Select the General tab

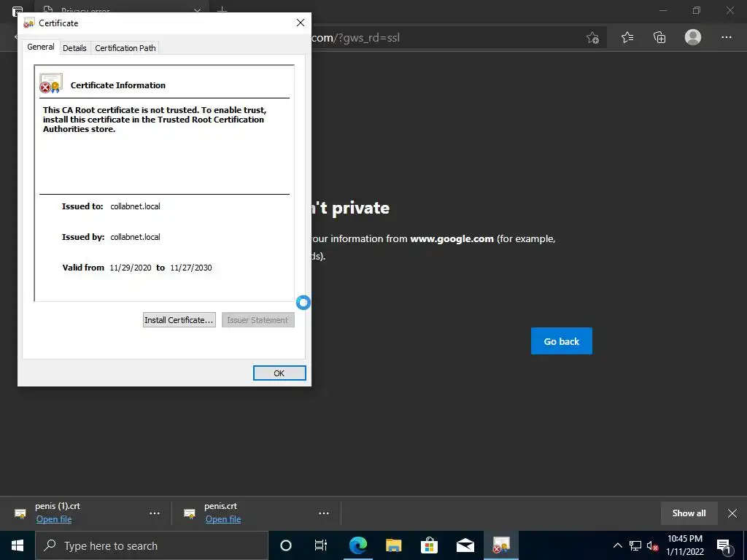coord(41,47)
